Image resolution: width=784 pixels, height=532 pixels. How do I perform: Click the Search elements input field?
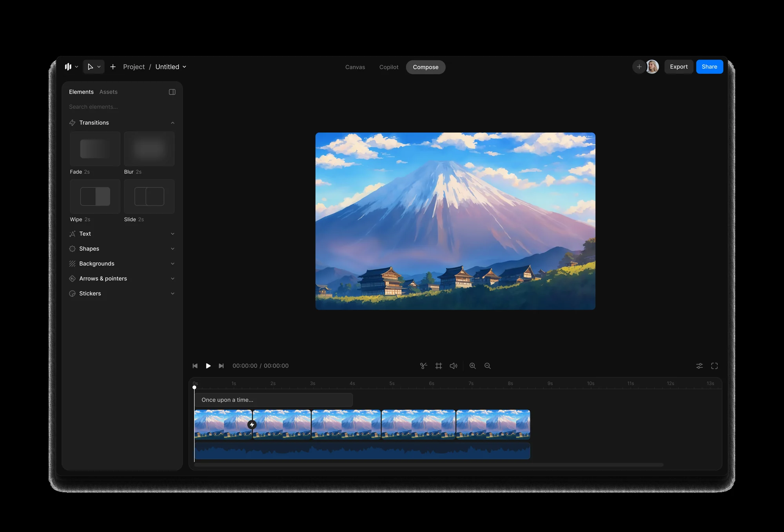122,107
